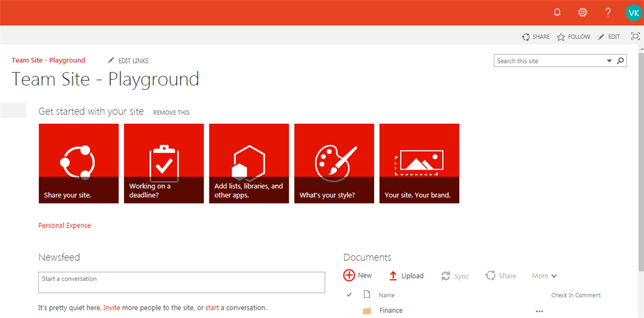644x318 pixels.
Task: Follow this site using star icon
Action: 561,37
